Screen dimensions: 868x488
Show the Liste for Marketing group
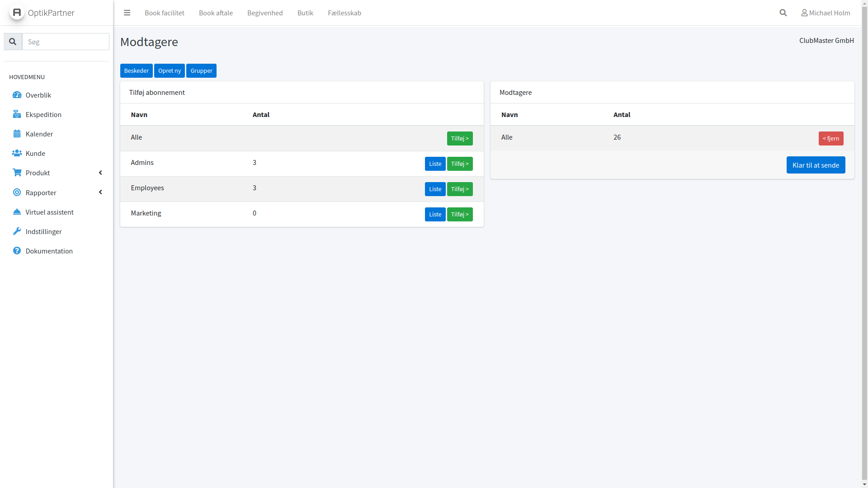coord(435,214)
